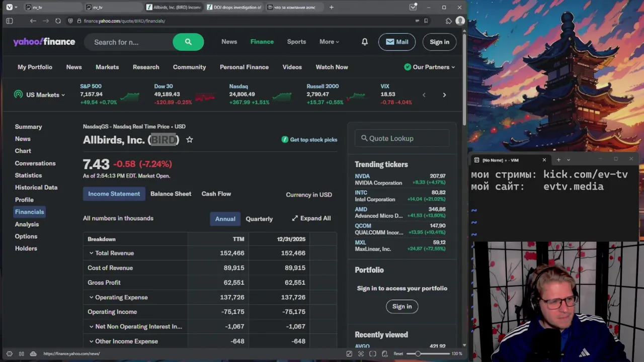
Task: Open the S&P 500 market index
Action: pos(91,86)
